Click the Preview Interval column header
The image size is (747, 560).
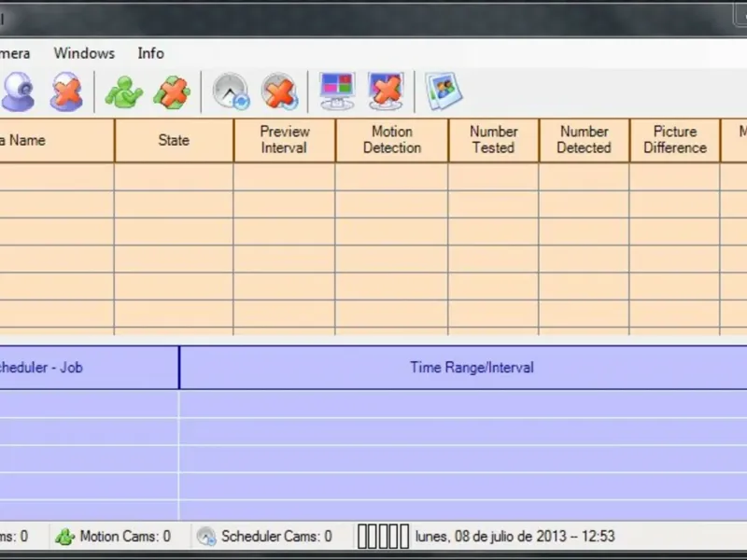(285, 140)
